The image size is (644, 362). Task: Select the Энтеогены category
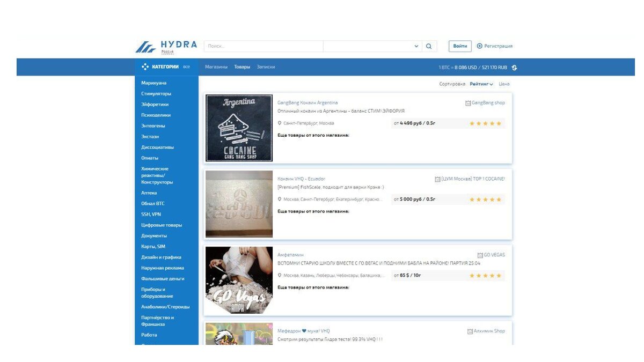click(153, 126)
